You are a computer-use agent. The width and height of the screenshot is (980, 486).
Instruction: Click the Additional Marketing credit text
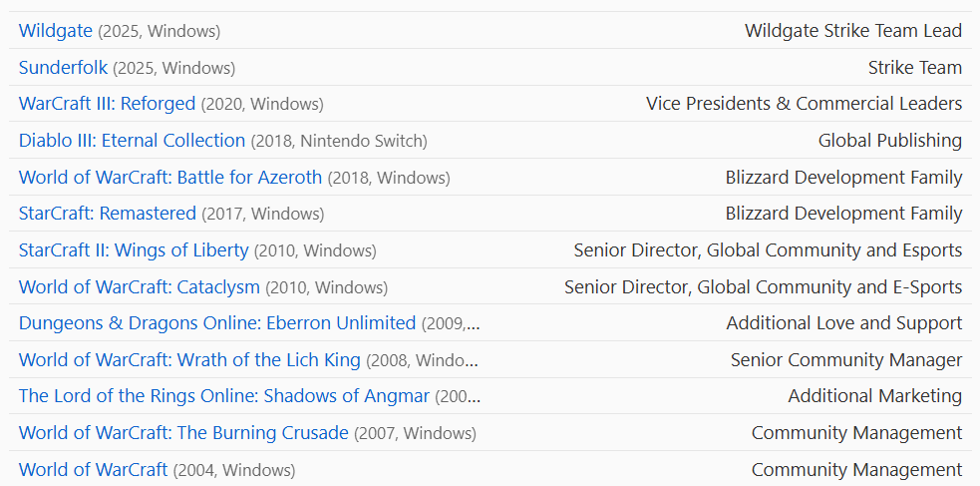pyautogui.click(x=874, y=396)
